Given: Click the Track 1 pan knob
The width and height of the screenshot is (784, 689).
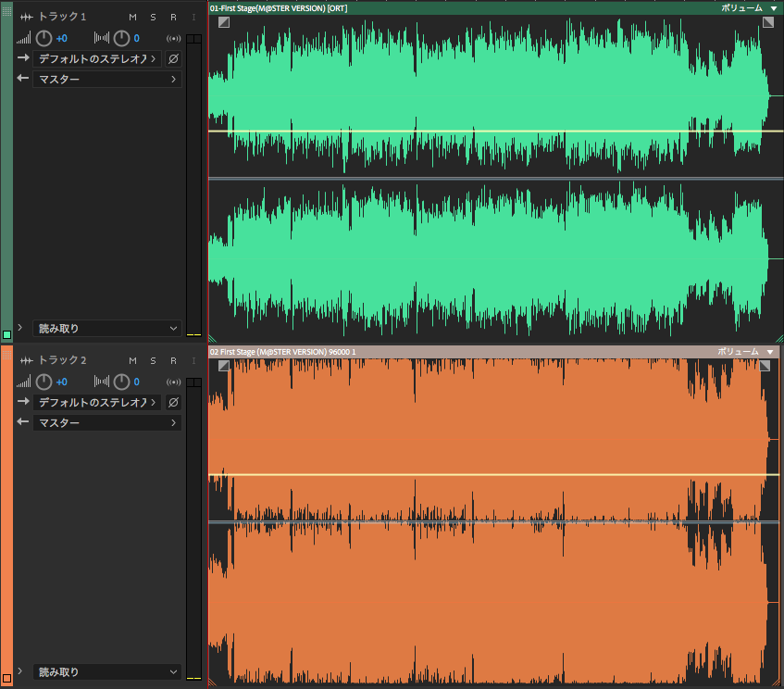Looking at the screenshot, I should [x=121, y=38].
